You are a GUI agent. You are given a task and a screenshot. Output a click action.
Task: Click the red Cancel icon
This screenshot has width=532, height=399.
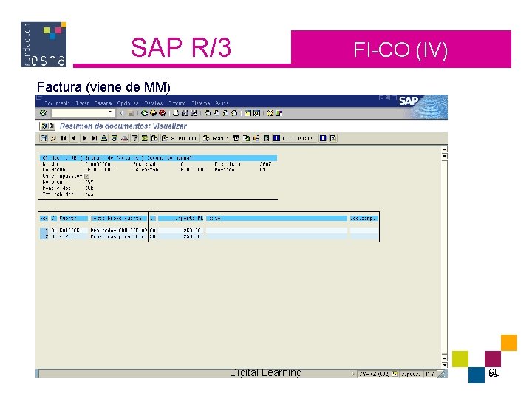click(162, 113)
